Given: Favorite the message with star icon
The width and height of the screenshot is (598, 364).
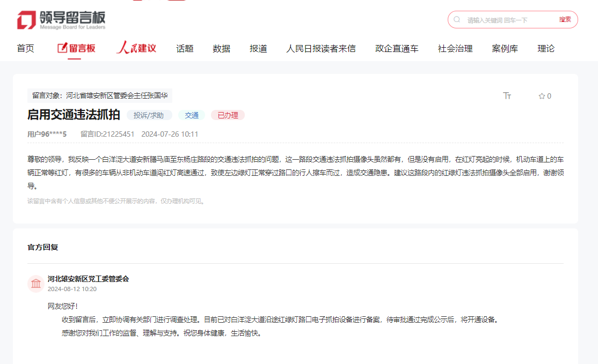Looking at the screenshot, I should coord(544,96).
